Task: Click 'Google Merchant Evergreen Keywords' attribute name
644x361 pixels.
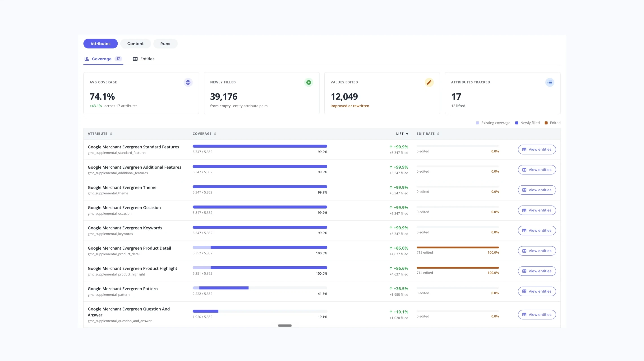Action: tap(125, 228)
